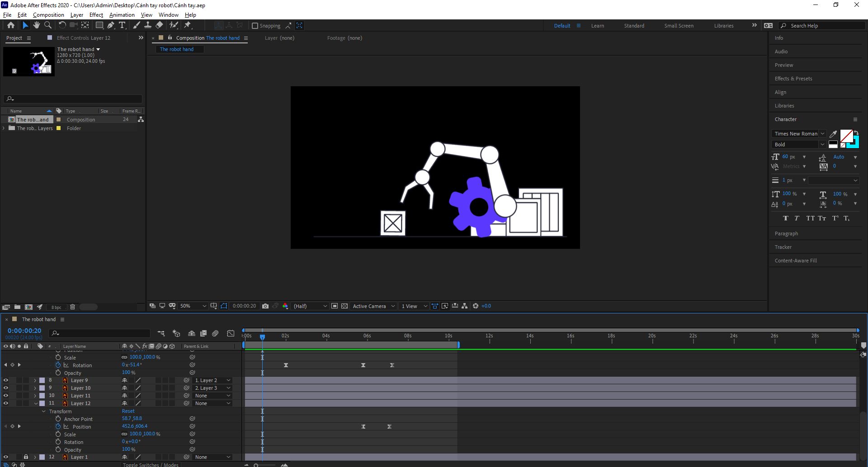Toggle Rotation stopwatch with keyframes
This screenshot has width=868, height=467.
(58, 365)
